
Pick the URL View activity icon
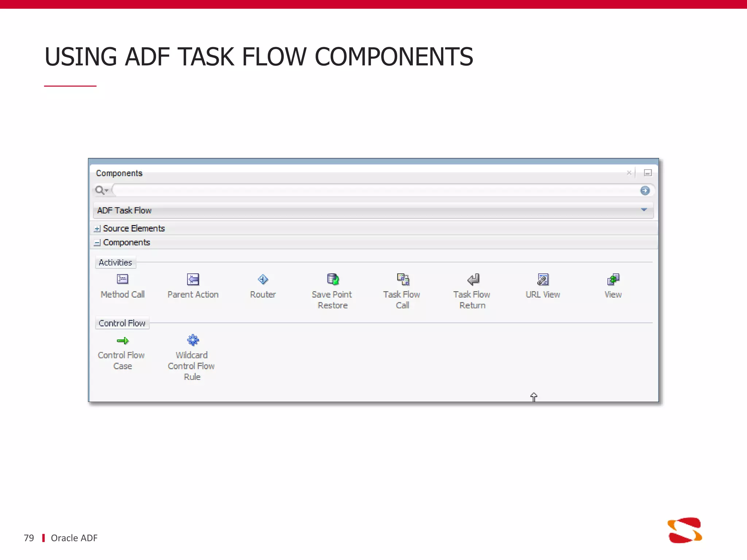[543, 279]
